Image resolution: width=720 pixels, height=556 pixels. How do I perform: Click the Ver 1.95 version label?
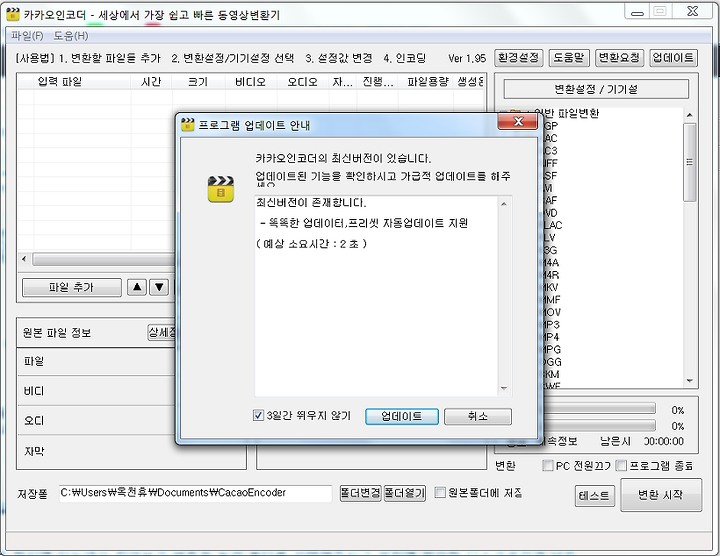(467, 58)
